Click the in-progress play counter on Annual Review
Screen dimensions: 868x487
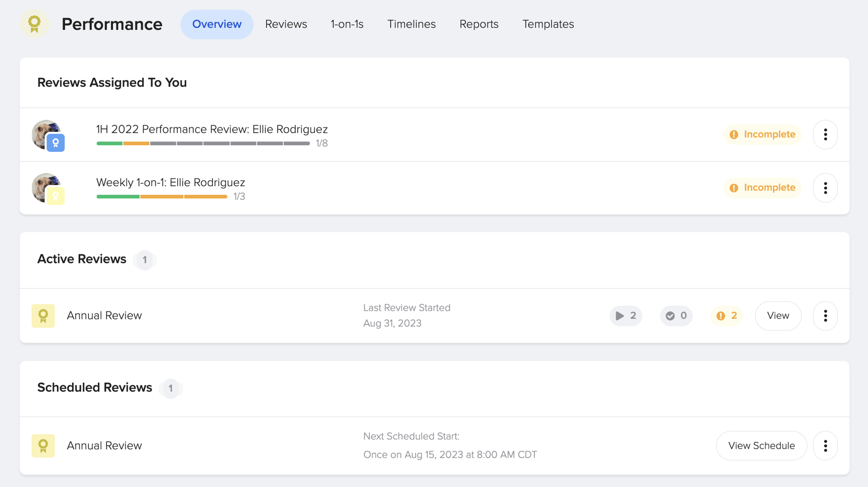pos(626,316)
